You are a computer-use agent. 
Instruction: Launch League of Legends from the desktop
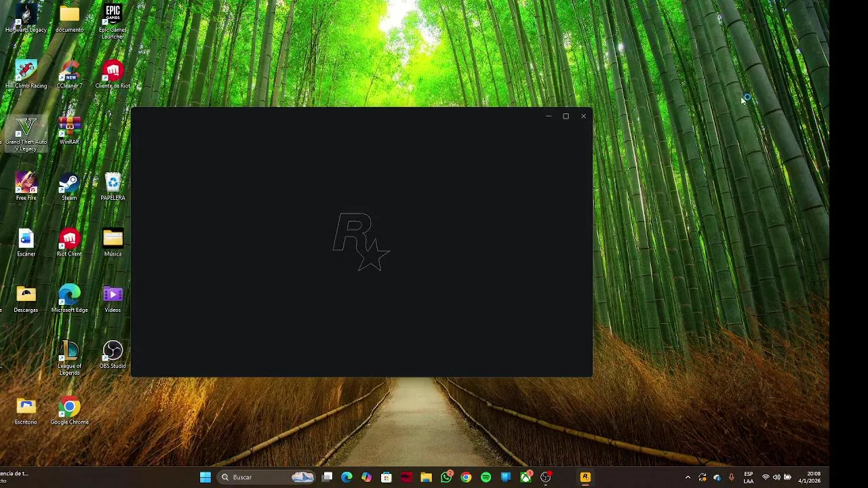[x=69, y=358]
